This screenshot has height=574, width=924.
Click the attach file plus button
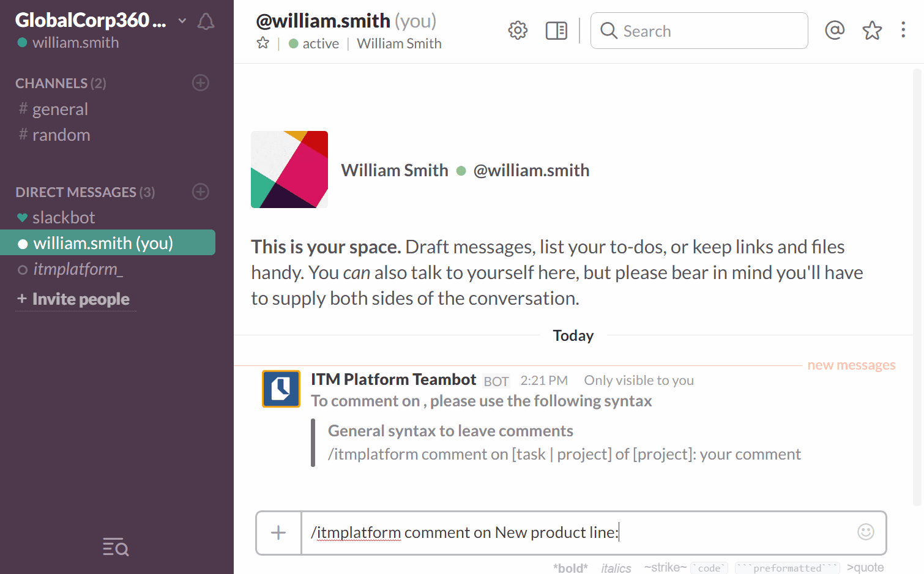[278, 532]
